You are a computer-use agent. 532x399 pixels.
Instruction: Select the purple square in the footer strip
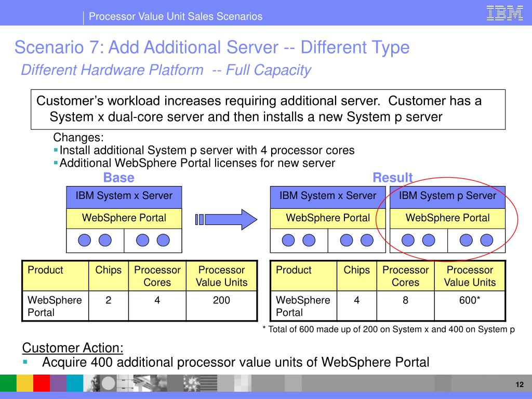pyautogui.click(x=58, y=383)
